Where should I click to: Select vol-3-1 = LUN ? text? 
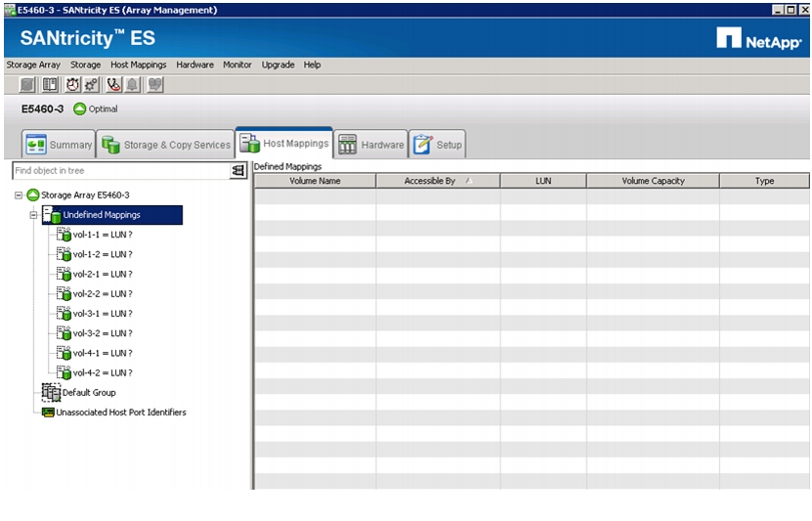(103, 314)
